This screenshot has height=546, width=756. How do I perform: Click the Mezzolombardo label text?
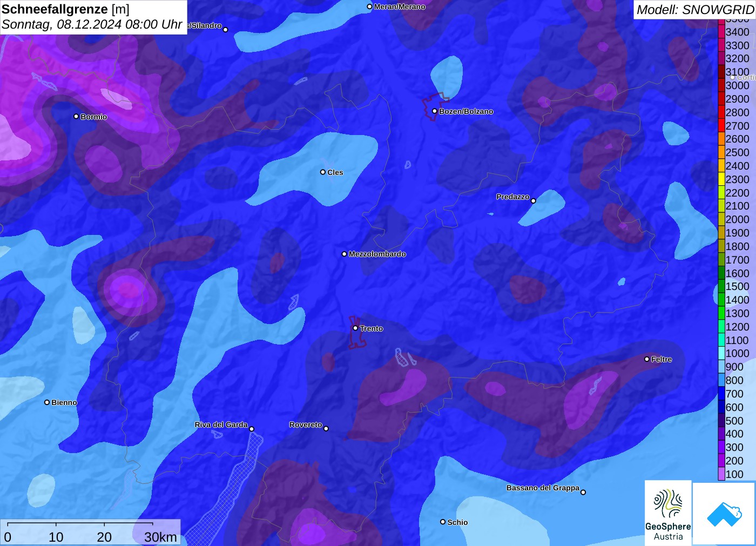point(377,254)
